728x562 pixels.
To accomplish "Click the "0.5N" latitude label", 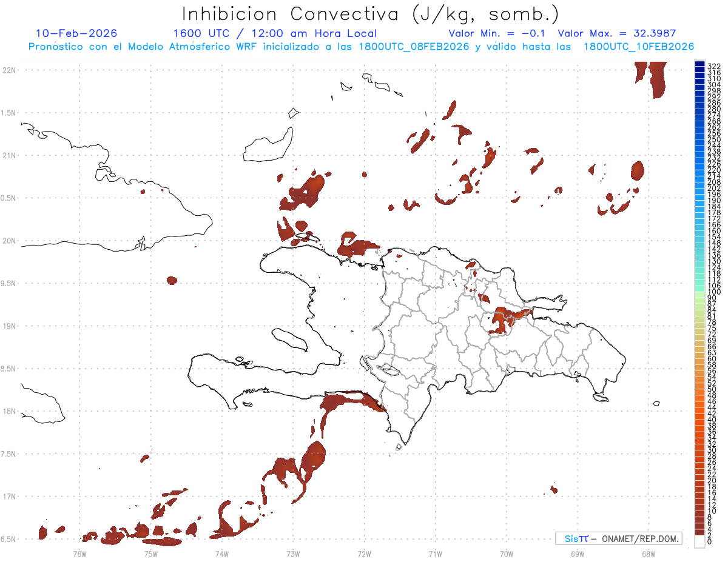I will click(9, 198).
